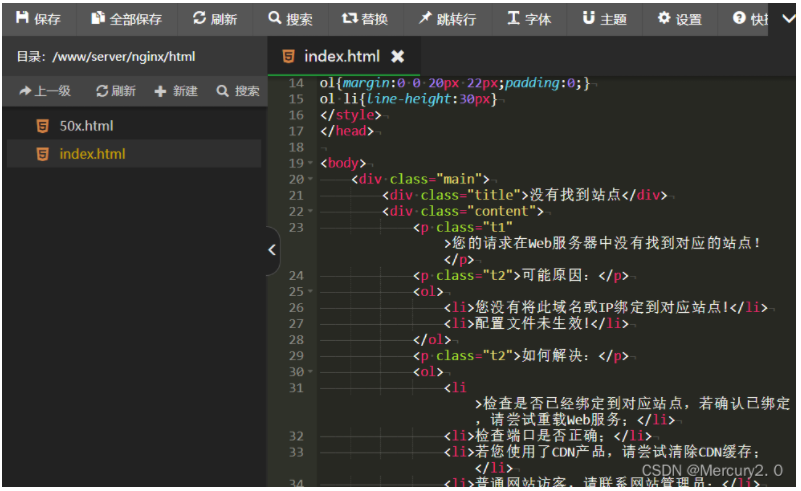Refresh the file list (刷新) in the sidebar

coord(116,91)
